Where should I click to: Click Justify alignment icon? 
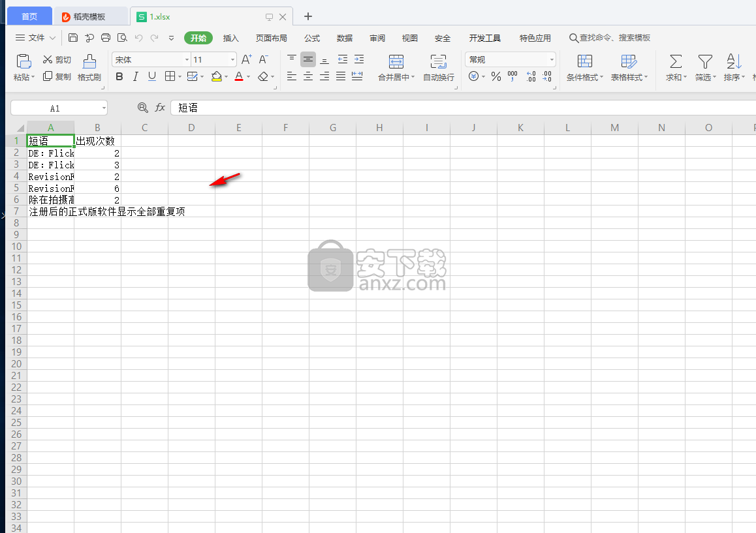click(341, 76)
